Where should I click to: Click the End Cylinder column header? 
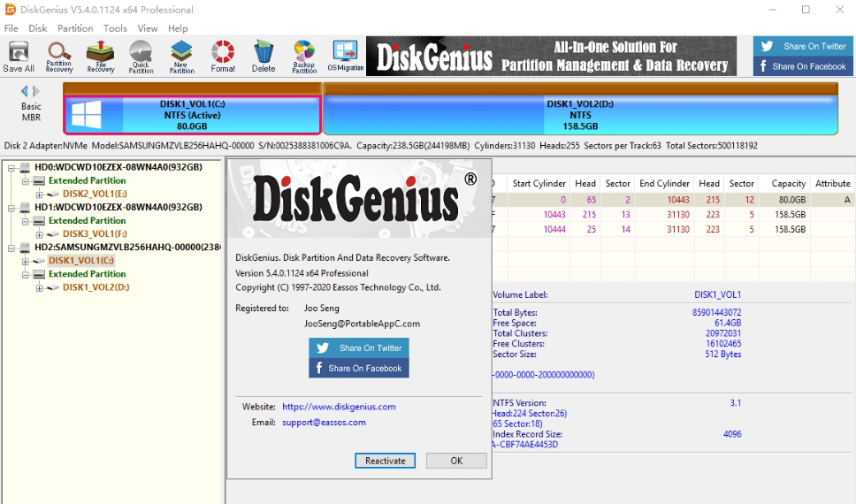tap(664, 183)
